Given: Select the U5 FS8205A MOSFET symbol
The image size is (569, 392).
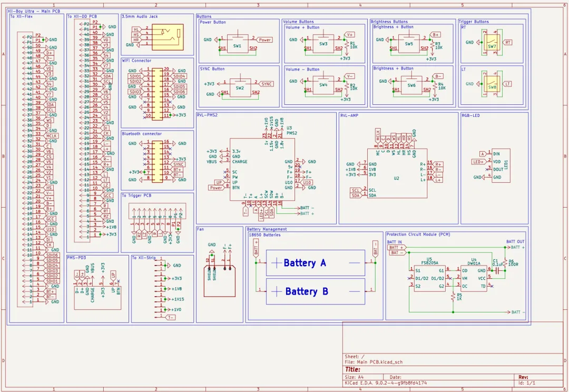Looking at the screenshot, I should click(430, 278).
